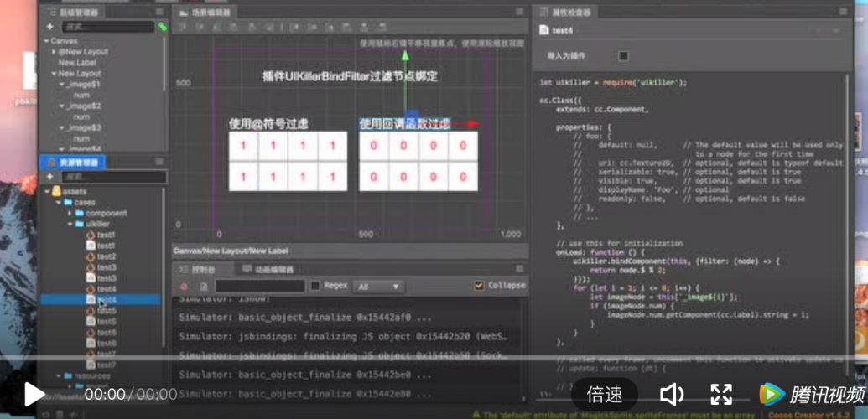Click the resources folder icon
Screen dimensions: 868x419
coord(68,375)
